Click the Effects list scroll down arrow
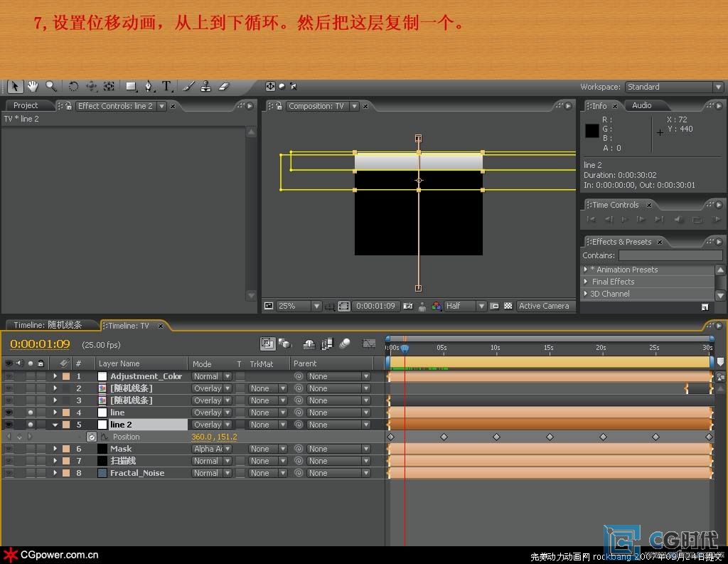 click(x=720, y=295)
